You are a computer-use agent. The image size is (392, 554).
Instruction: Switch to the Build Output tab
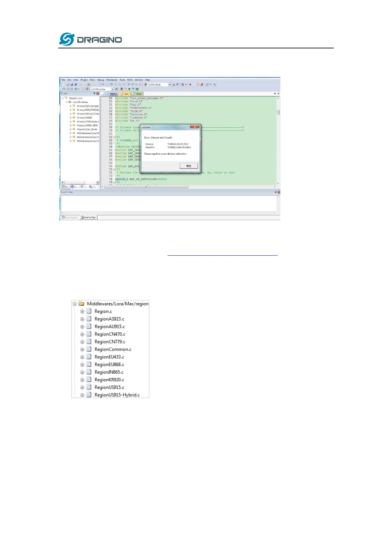click(x=70, y=217)
